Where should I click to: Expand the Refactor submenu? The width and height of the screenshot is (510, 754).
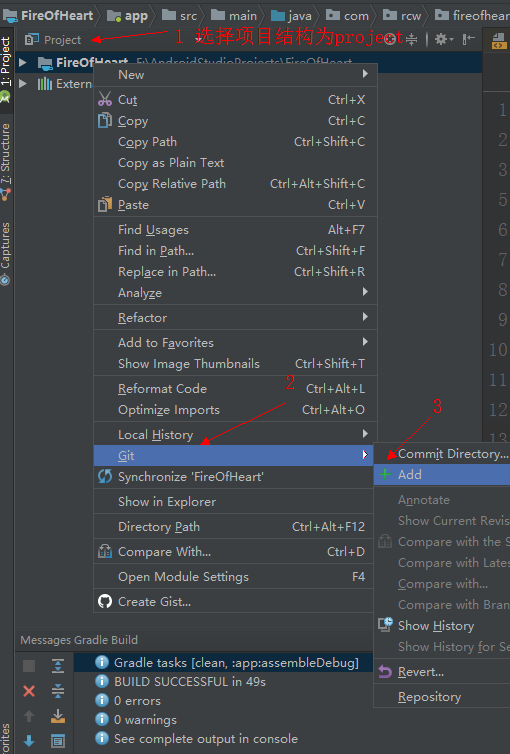[236, 317]
